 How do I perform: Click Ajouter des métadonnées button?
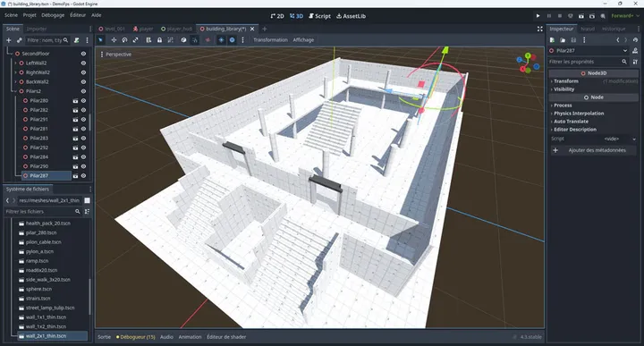coord(593,150)
